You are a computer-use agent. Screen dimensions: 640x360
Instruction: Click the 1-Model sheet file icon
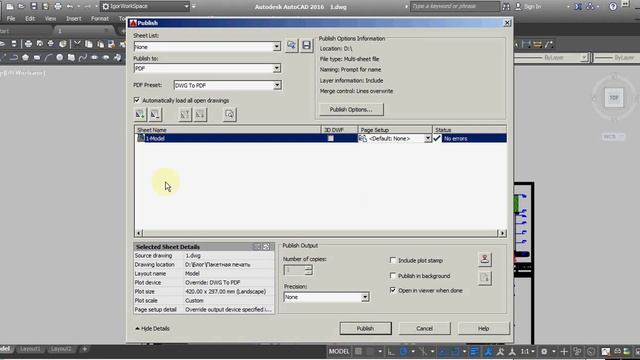pyautogui.click(x=141, y=138)
